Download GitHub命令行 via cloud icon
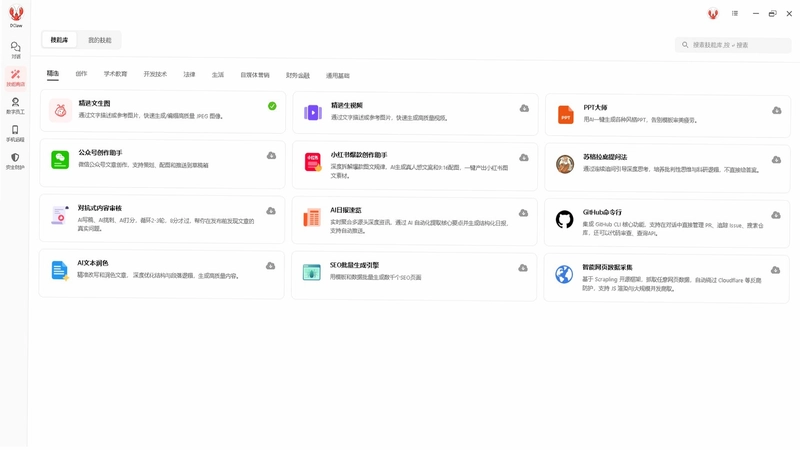This screenshot has width=800, height=450. pyautogui.click(x=776, y=215)
